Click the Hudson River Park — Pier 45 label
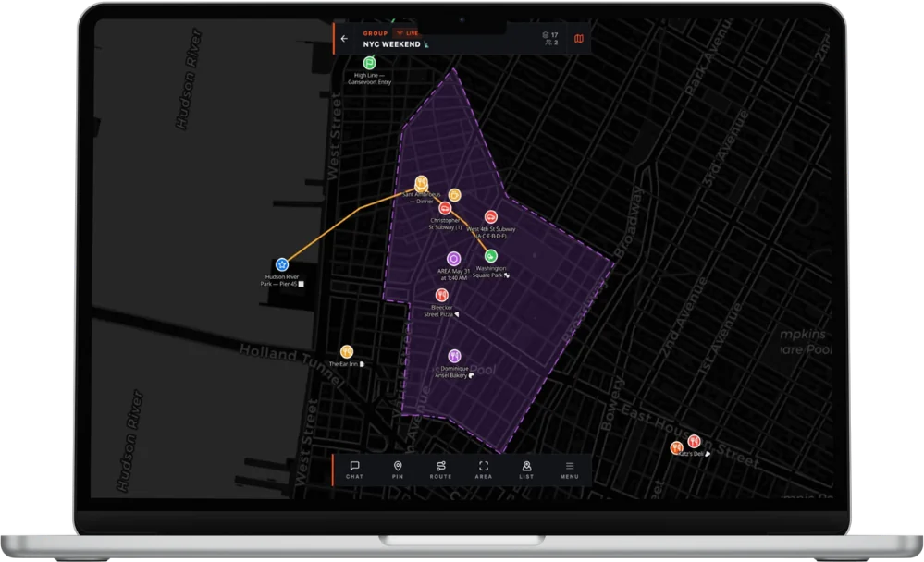924x562 pixels. 282,280
